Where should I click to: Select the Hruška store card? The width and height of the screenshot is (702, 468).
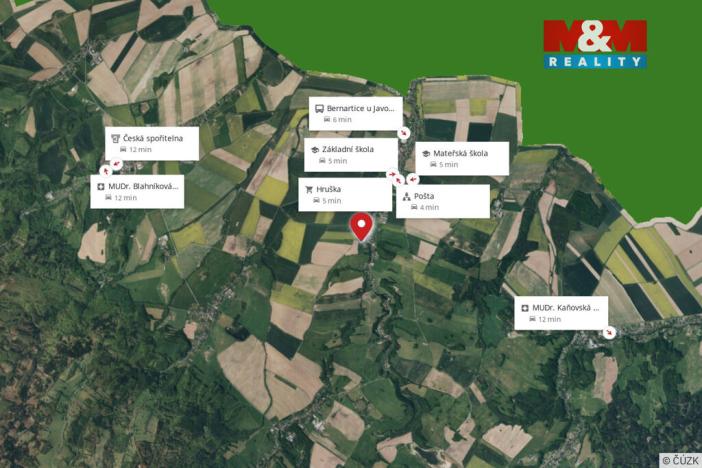click(345, 194)
